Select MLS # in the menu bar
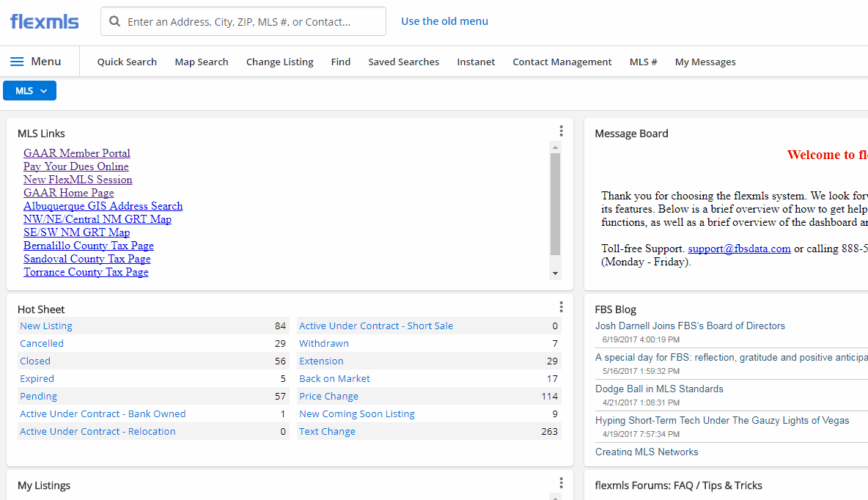Image resolution: width=868 pixels, height=500 pixels. 643,62
